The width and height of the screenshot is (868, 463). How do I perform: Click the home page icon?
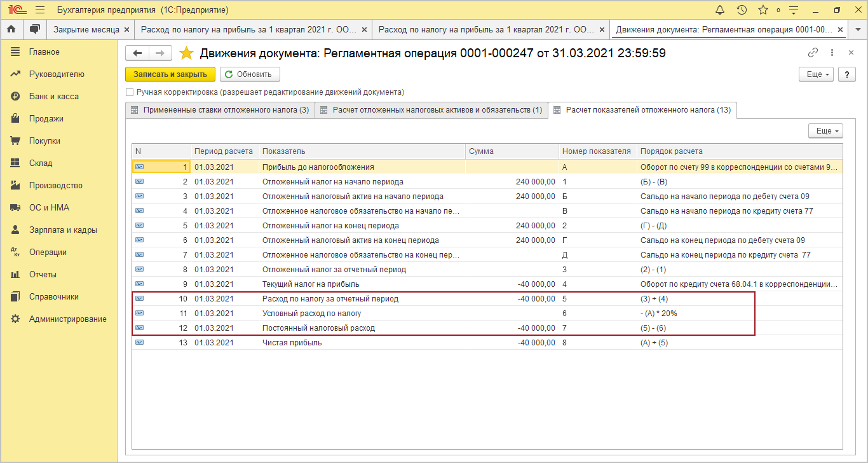11,29
